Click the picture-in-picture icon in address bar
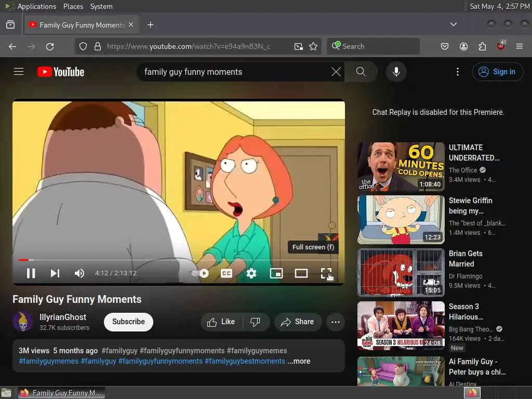 [298, 46]
